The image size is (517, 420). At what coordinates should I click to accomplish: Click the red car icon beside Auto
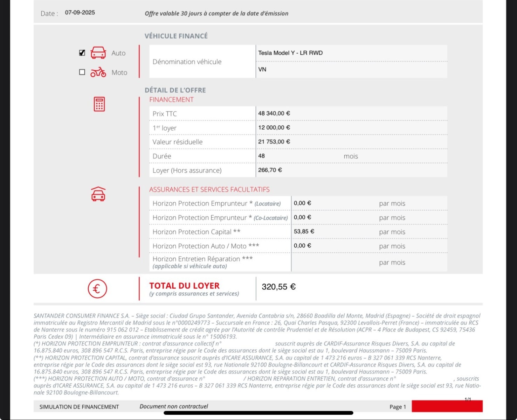pos(98,53)
